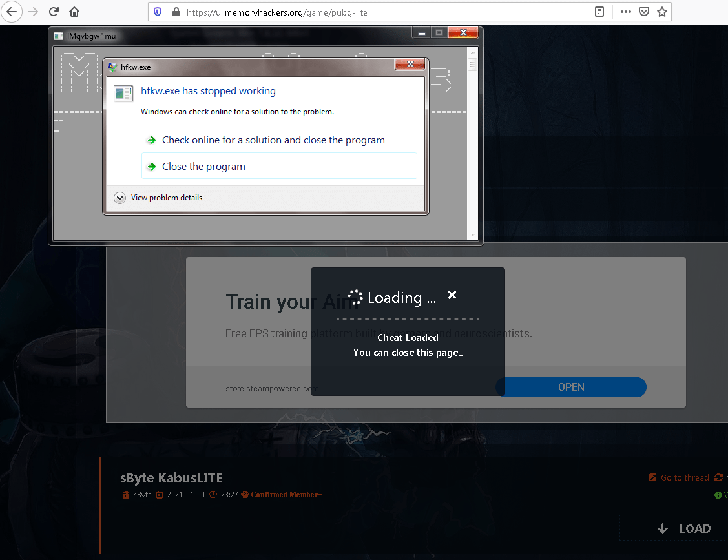Open the browser home page icon
This screenshot has height=560, width=728.
coord(74,12)
